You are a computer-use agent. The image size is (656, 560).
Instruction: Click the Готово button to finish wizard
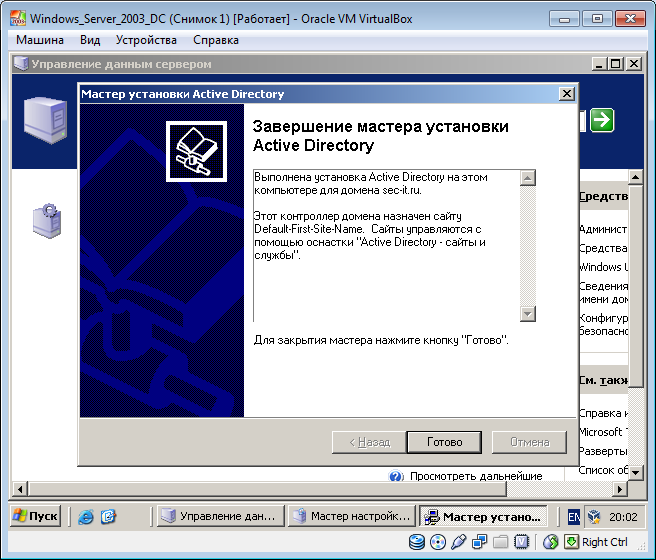click(x=444, y=442)
